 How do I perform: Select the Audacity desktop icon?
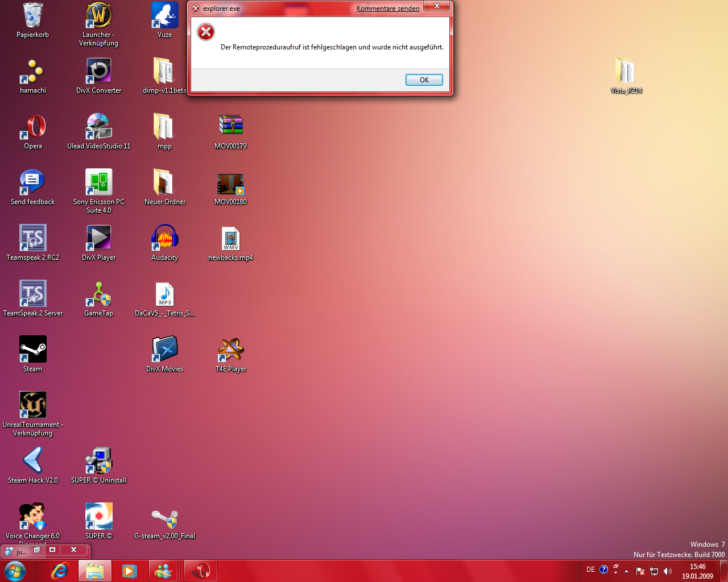[x=164, y=238]
